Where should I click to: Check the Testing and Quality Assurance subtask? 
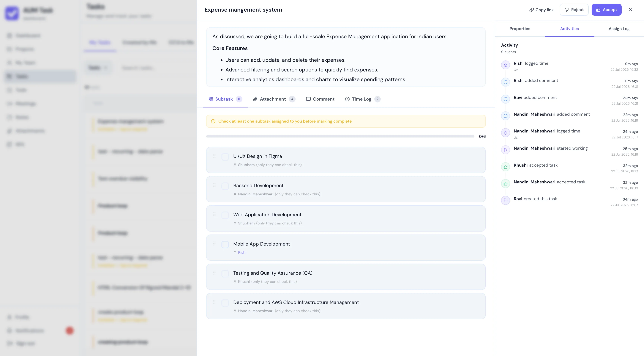click(225, 274)
